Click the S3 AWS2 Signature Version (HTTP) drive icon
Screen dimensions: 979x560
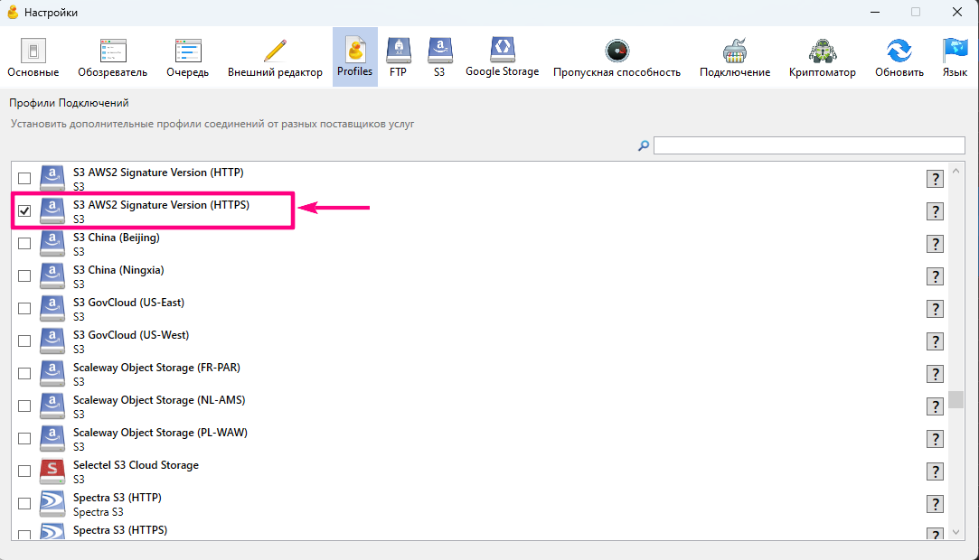pyautogui.click(x=52, y=178)
